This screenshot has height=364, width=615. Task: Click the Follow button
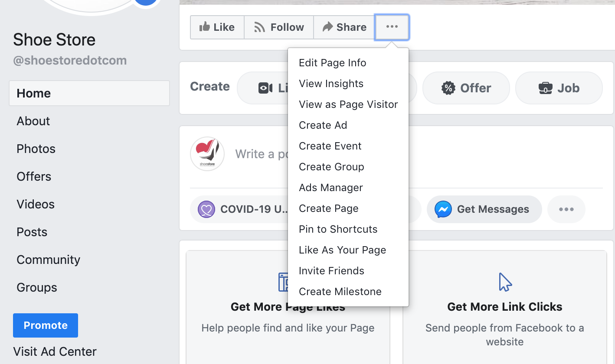tap(279, 27)
